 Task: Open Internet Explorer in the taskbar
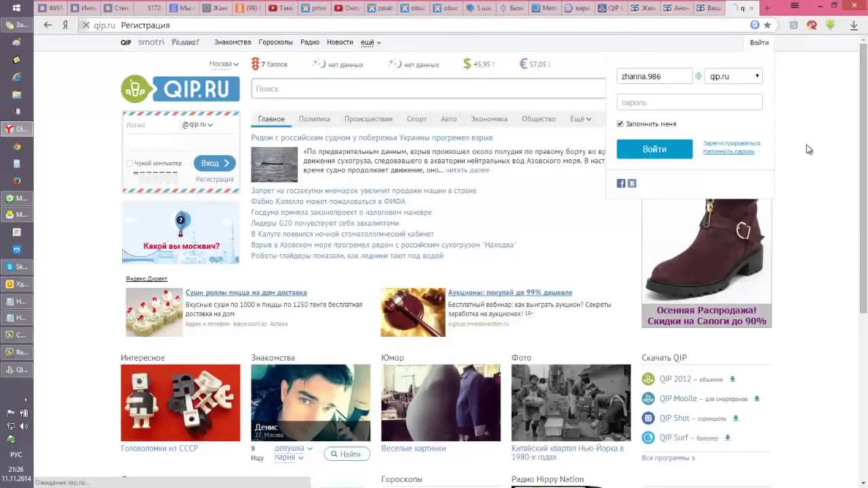(x=17, y=77)
